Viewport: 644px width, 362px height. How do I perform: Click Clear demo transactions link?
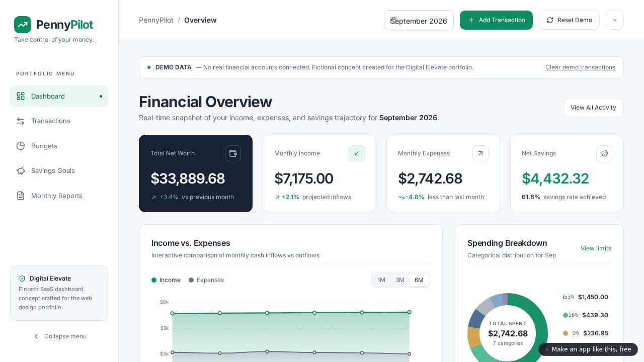point(580,67)
